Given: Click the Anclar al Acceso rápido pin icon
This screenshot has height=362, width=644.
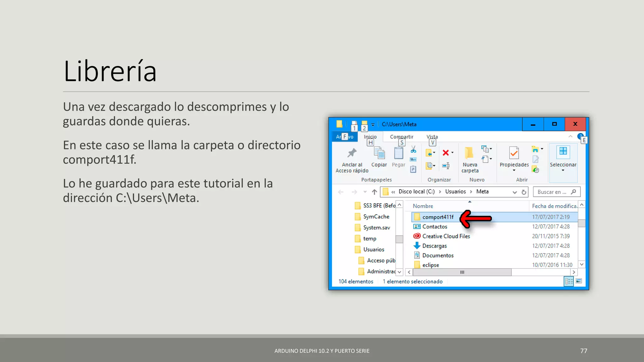Looking at the screenshot, I should tap(352, 153).
